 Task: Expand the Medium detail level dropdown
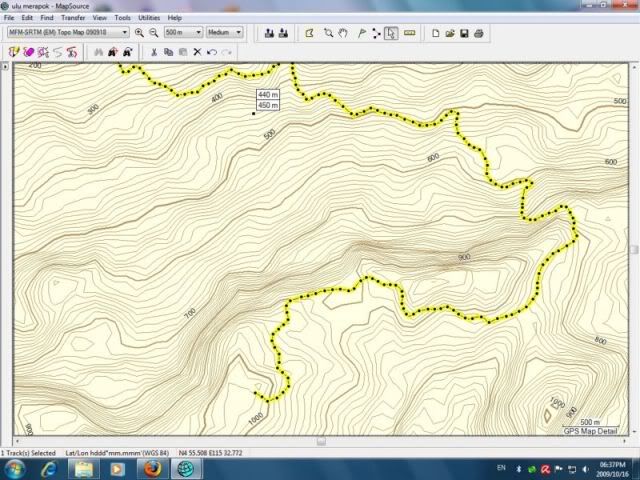[x=238, y=33]
